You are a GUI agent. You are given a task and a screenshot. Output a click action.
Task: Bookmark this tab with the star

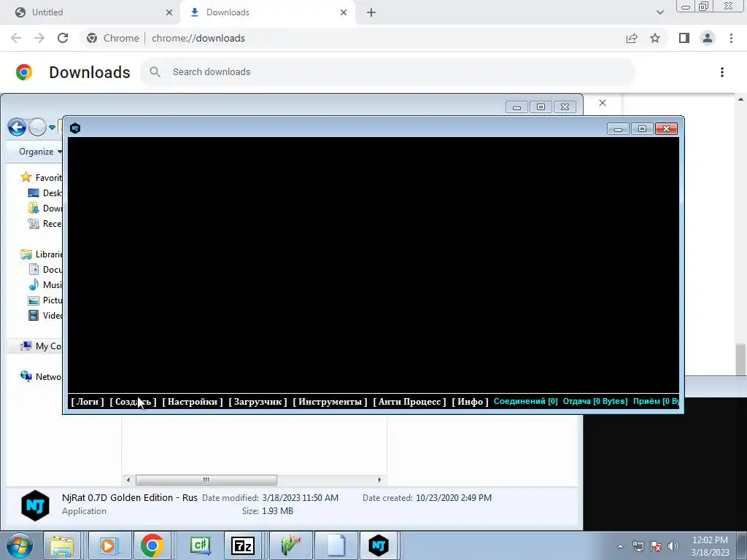pos(655,38)
